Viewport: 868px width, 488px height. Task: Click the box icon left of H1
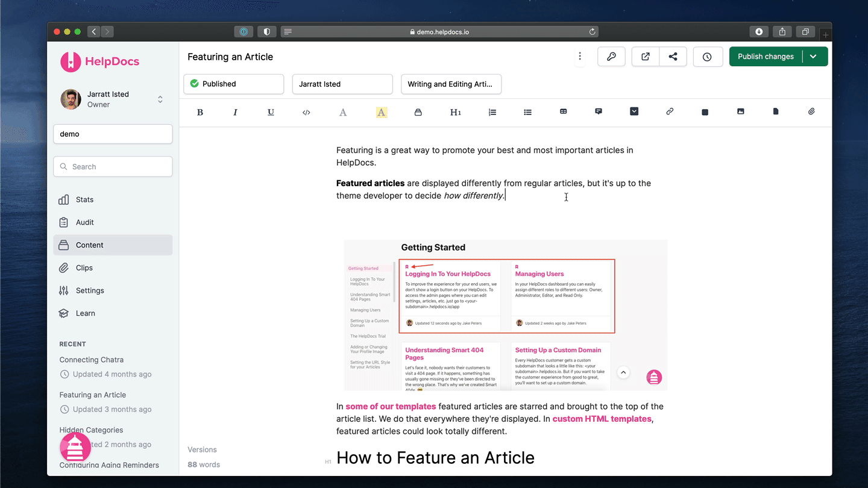point(418,112)
